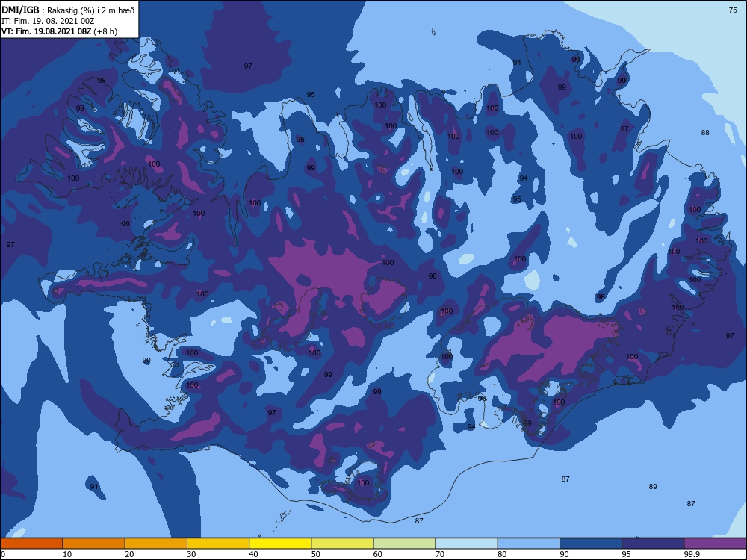Click the 90-95 medium blue legend swatch
Image resolution: width=747 pixels, height=560 pixels.
tap(591, 544)
